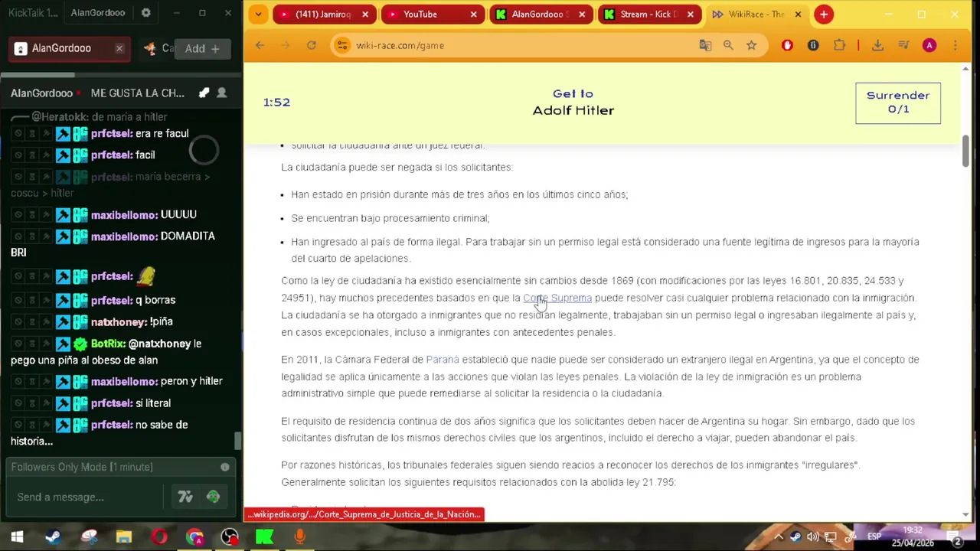Open the clock showing 19:32

[x=913, y=536]
